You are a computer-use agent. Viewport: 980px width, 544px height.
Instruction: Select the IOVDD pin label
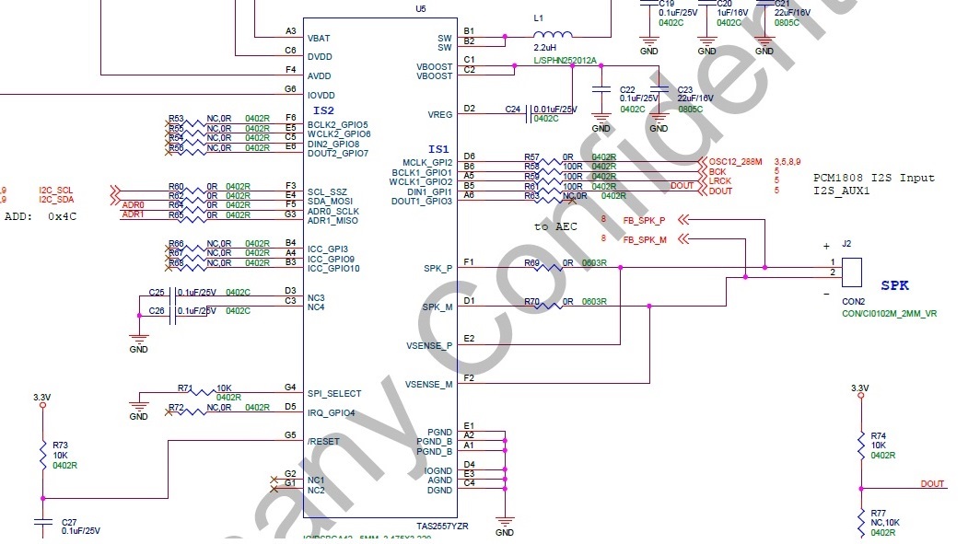pyautogui.click(x=321, y=96)
